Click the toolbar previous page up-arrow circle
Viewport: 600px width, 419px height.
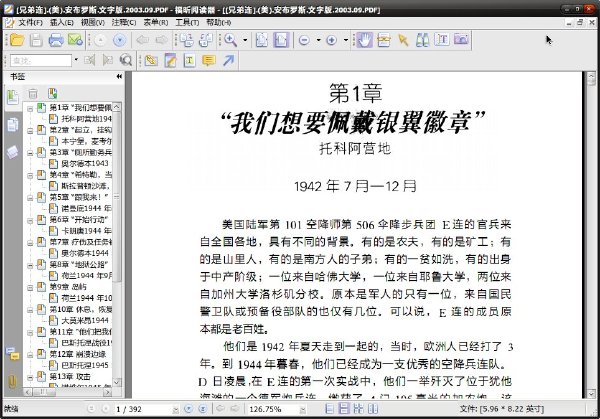100,40
